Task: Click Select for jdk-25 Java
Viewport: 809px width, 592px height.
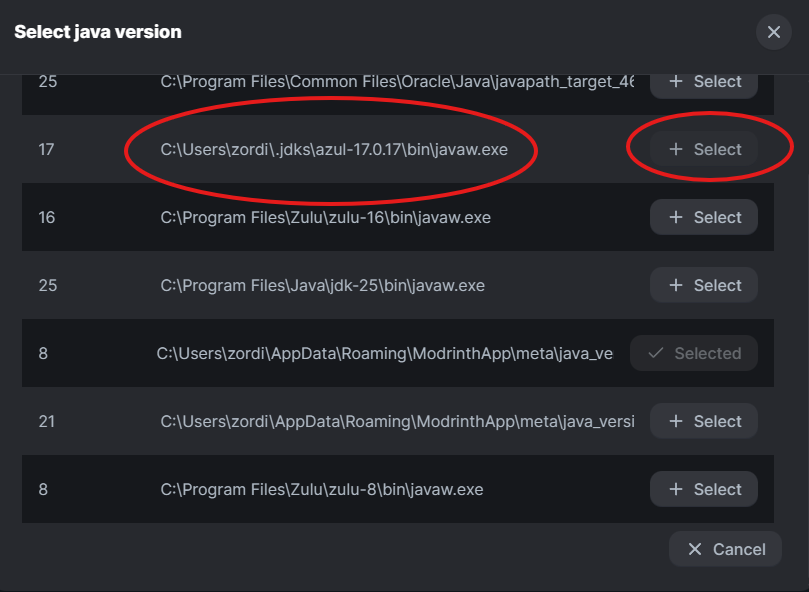Action: (704, 286)
